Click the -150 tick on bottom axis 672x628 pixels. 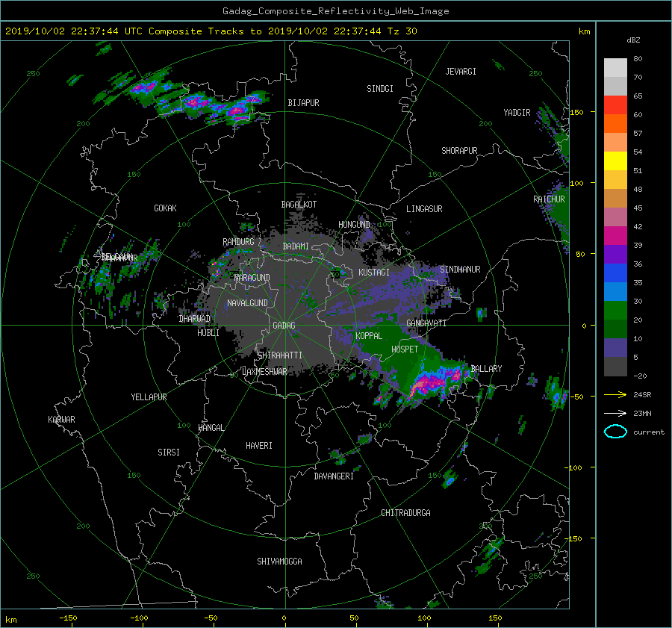tap(68, 618)
